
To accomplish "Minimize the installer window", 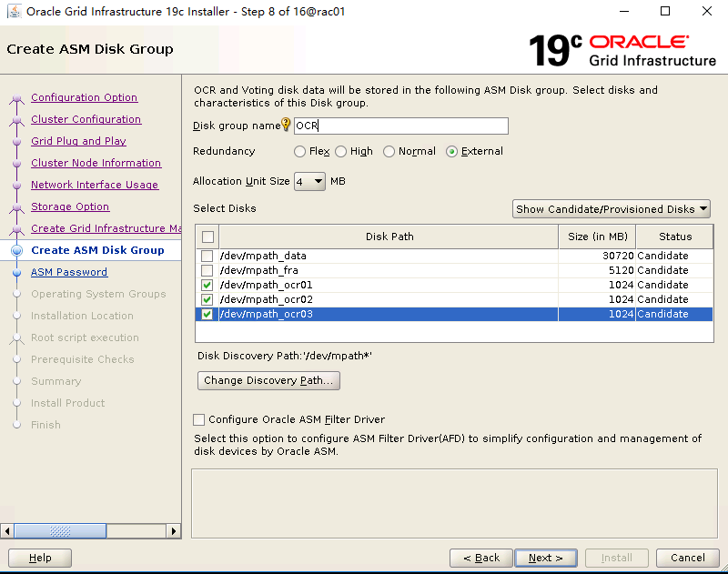I will tap(624, 11).
